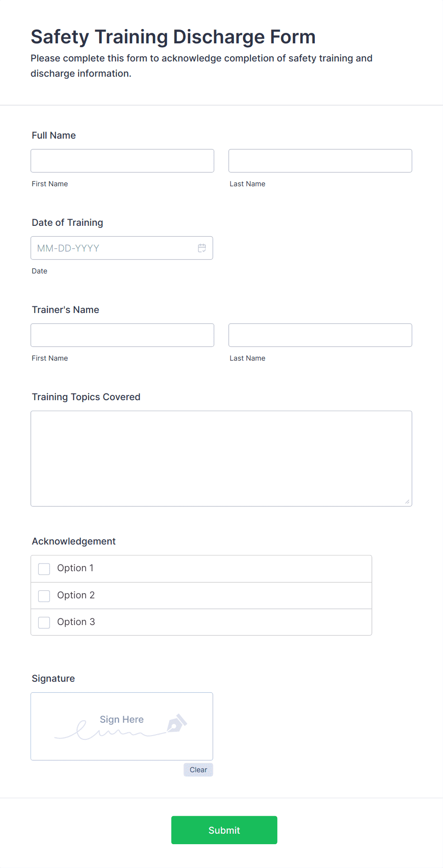Toggle the Option 3 acknowledgement checkbox

click(44, 622)
